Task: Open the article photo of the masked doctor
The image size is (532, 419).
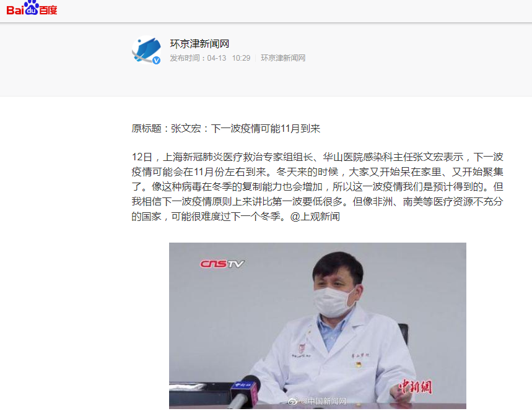Action: coord(318,326)
